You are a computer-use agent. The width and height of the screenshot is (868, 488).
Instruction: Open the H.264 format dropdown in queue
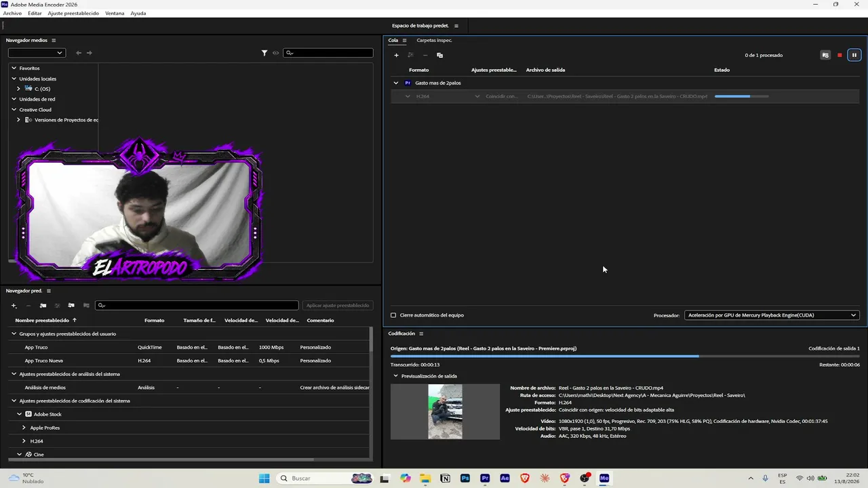tap(408, 96)
